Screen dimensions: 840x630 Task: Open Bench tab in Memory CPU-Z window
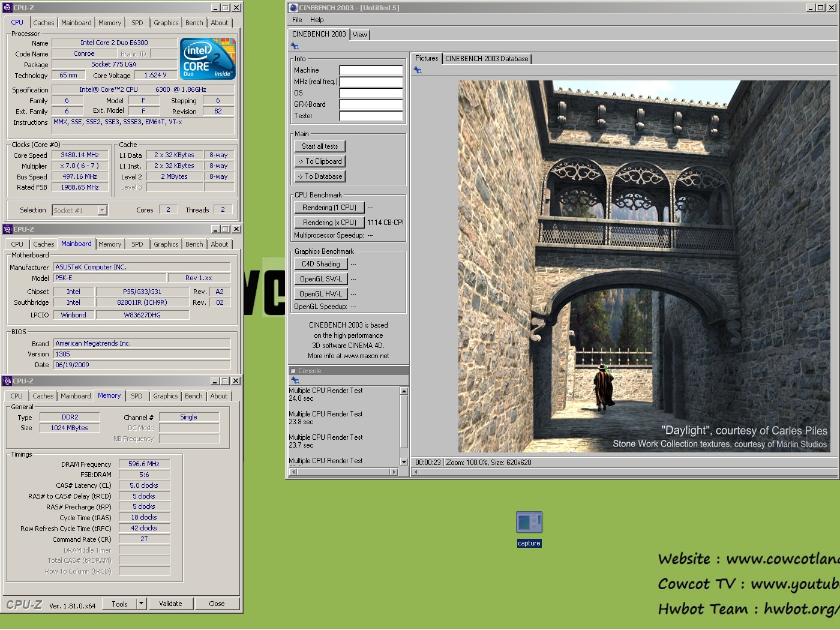coord(194,396)
